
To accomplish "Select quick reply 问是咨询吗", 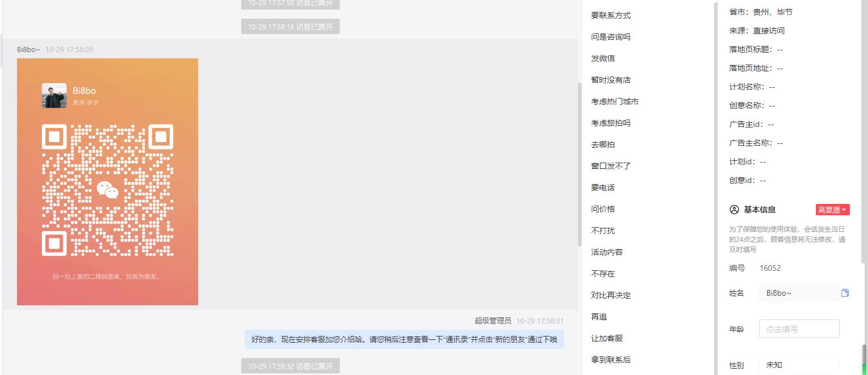I will pos(610,37).
